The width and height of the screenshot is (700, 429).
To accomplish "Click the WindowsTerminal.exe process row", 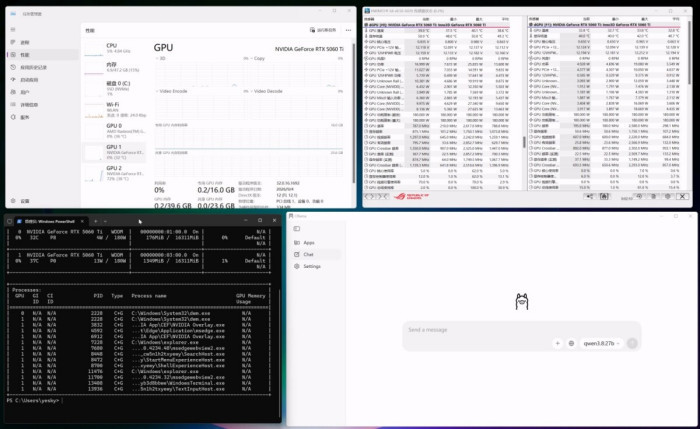I will coord(138,383).
